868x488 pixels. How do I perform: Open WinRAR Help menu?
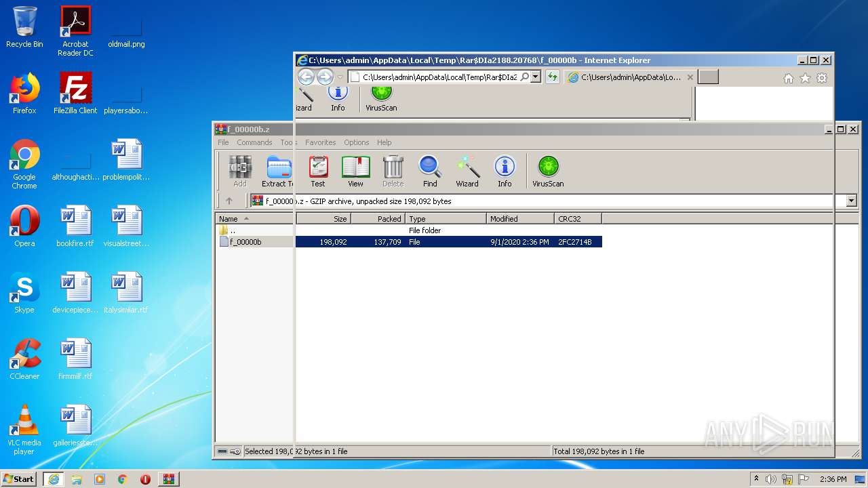tap(384, 142)
